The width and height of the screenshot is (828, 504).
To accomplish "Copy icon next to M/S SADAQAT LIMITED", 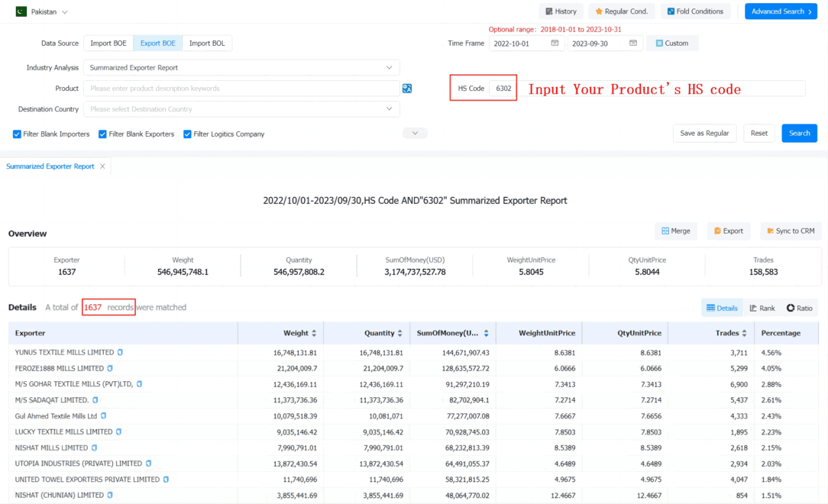I will [x=95, y=400].
